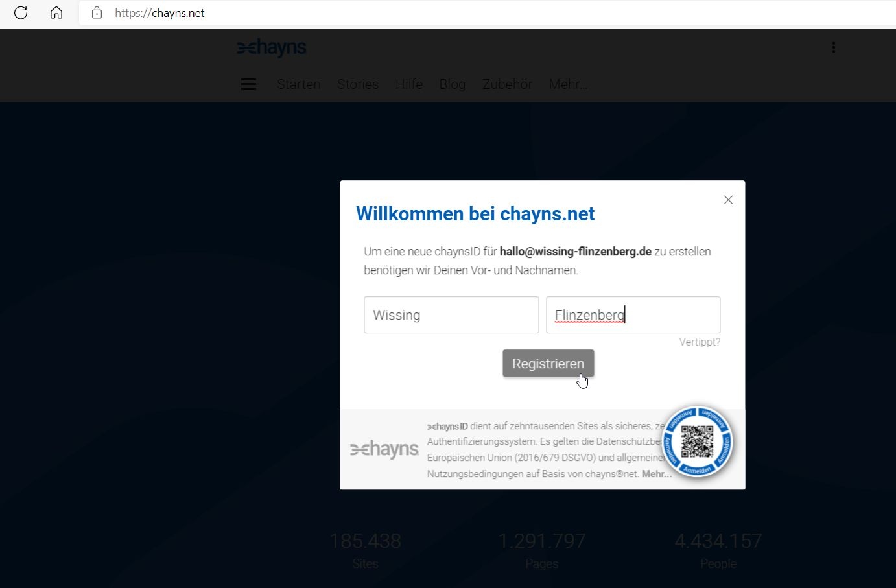The height and width of the screenshot is (588, 896).
Task: Reload the page with the refresh icon
Action: (21, 13)
